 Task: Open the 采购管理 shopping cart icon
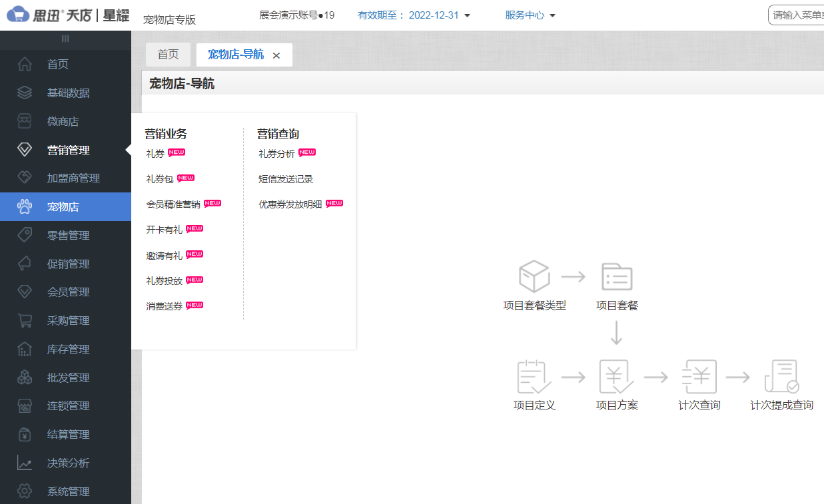pos(25,320)
